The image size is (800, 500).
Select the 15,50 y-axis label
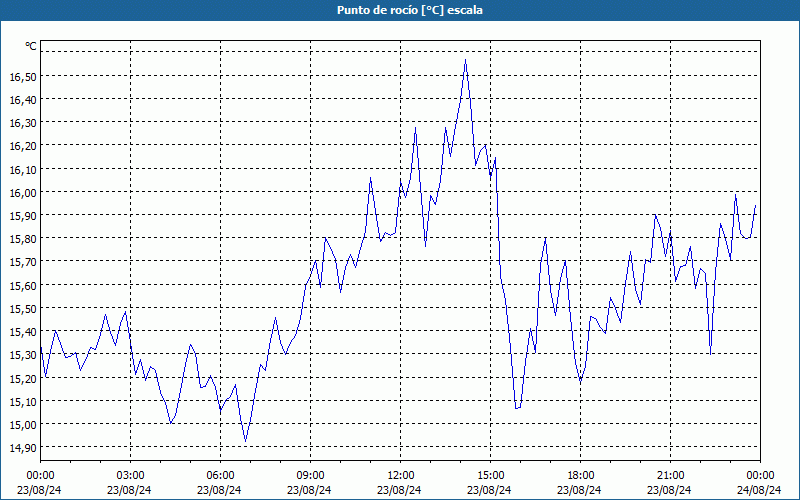(x=23, y=308)
